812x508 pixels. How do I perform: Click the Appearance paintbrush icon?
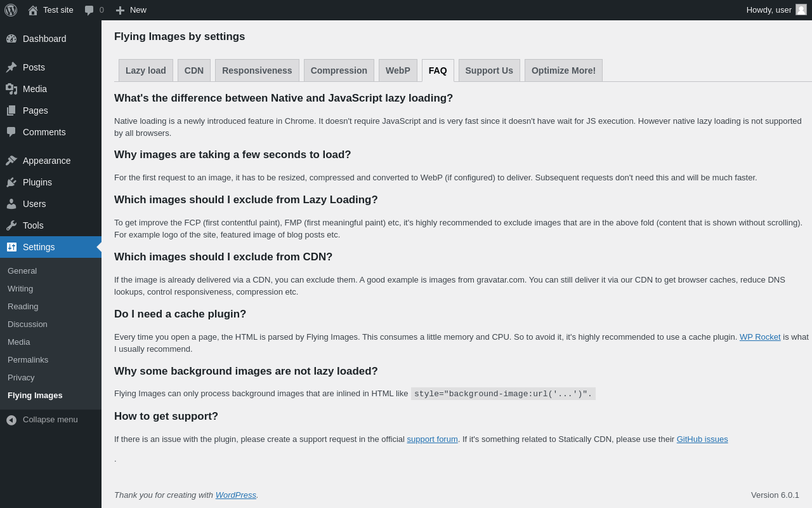point(11,161)
